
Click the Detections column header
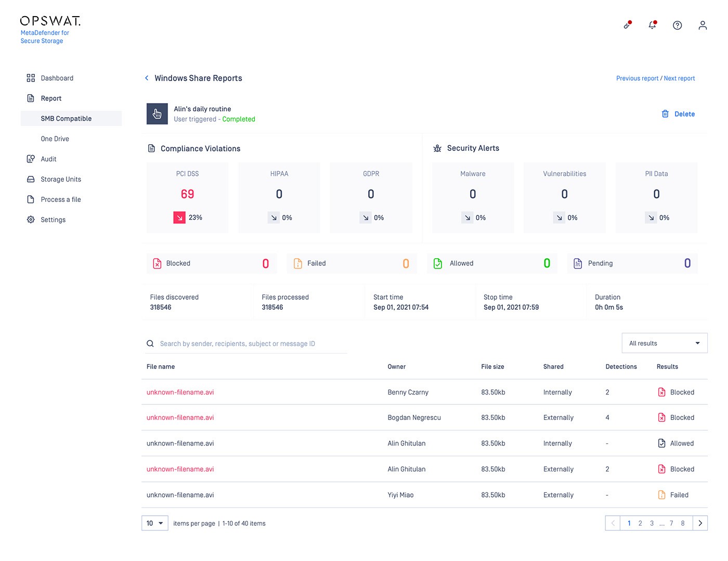[x=621, y=366]
